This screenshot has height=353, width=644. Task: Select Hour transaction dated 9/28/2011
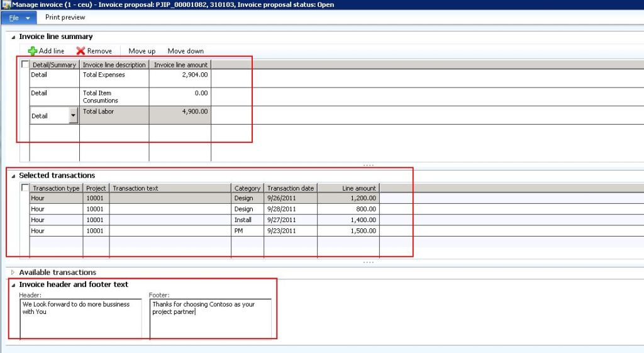(x=56, y=209)
